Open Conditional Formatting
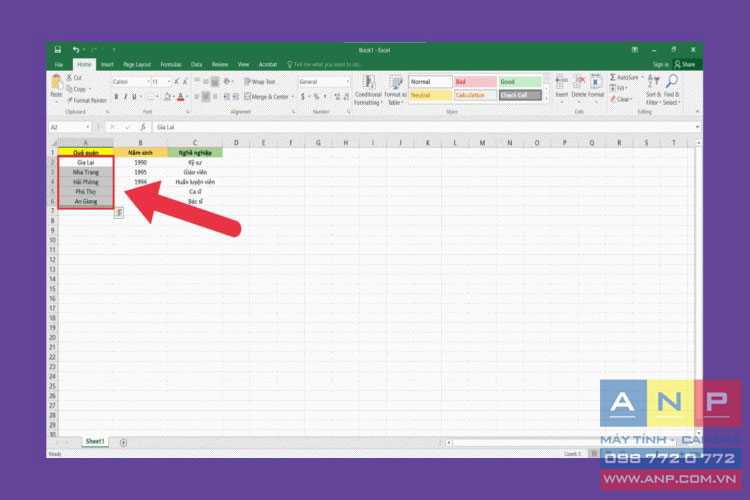Screen dimensions: 750x500 click(x=368, y=90)
